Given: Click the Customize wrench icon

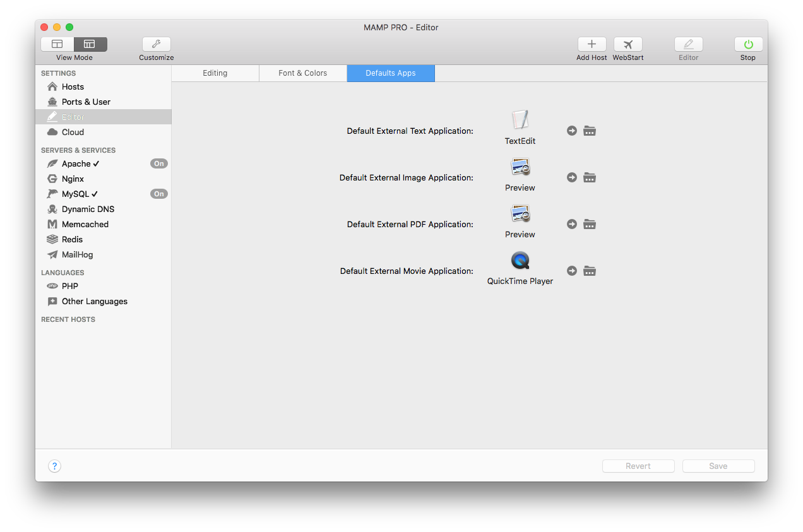Looking at the screenshot, I should point(156,44).
